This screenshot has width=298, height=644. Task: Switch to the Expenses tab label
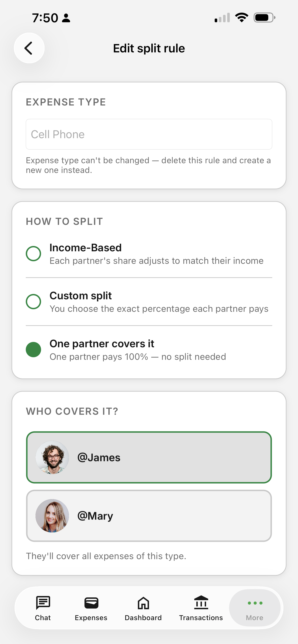click(x=91, y=618)
